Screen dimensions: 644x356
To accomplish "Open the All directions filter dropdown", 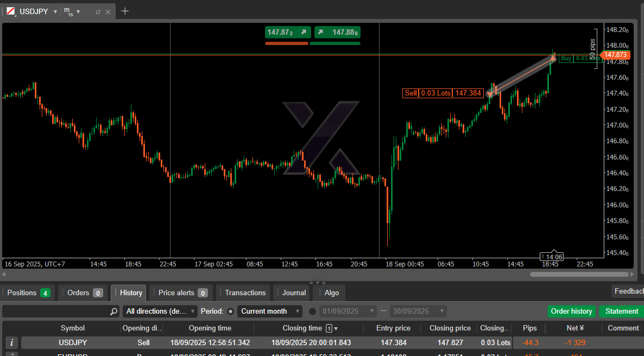I will point(160,311).
